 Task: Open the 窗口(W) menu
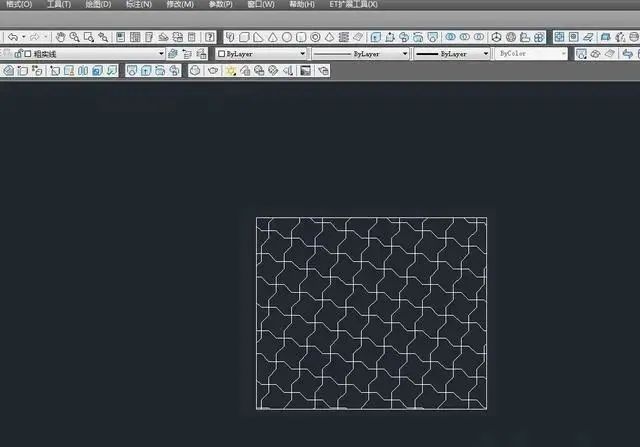point(261,4)
